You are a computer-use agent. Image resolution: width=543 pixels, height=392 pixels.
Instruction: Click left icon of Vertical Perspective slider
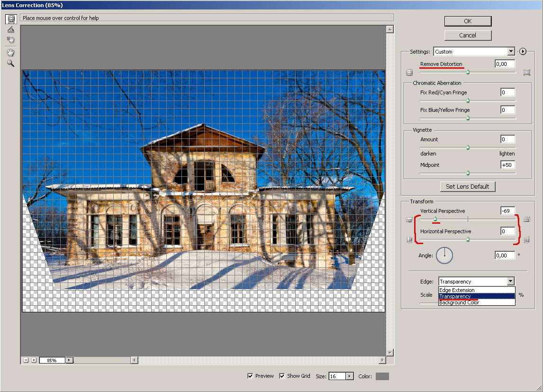[x=409, y=219]
